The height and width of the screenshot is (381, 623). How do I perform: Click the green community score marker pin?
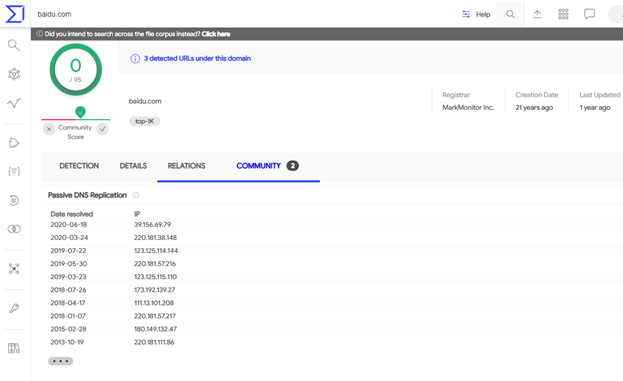pyautogui.click(x=80, y=112)
